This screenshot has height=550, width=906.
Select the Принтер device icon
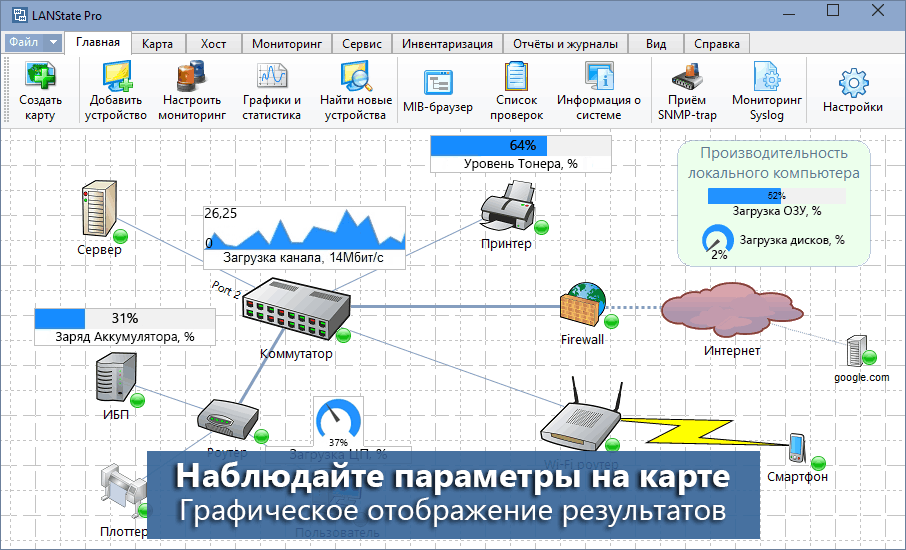click(506, 208)
